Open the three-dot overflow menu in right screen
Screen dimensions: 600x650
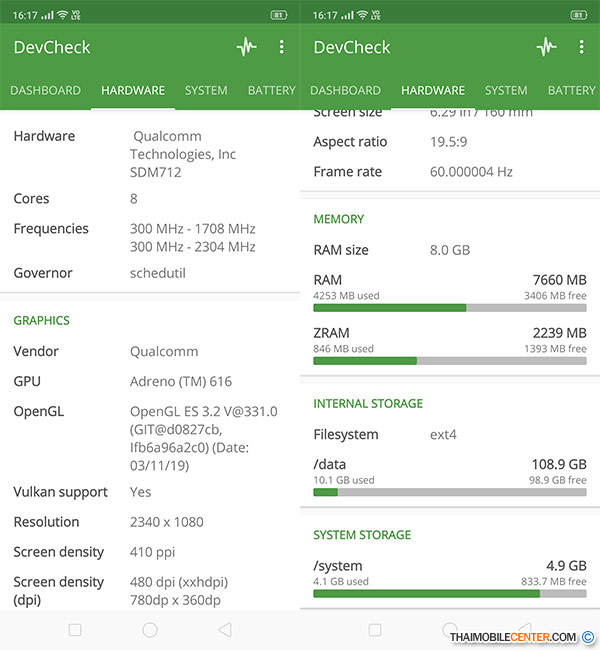(x=581, y=47)
